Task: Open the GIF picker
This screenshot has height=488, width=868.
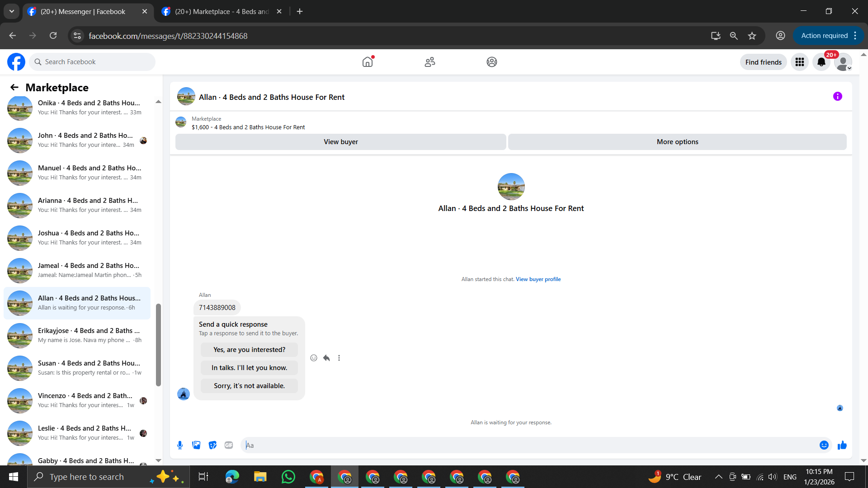Action: pyautogui.click(x=229, y=445)
